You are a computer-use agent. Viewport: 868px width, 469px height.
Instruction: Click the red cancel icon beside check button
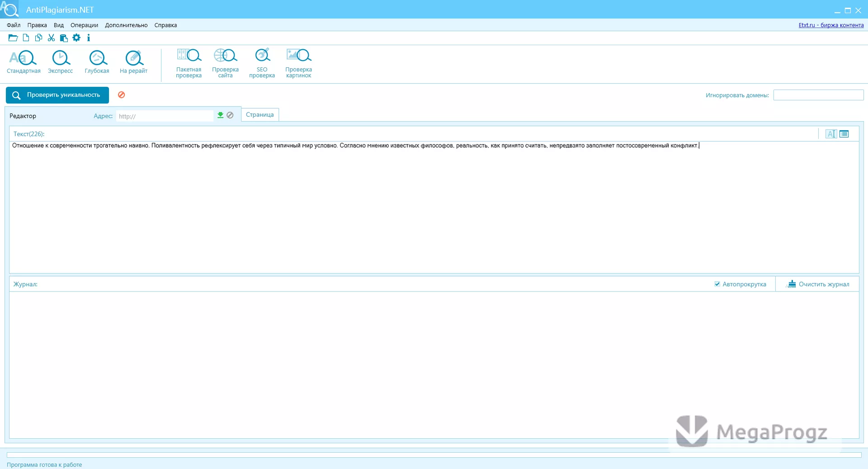click(122, 95)
